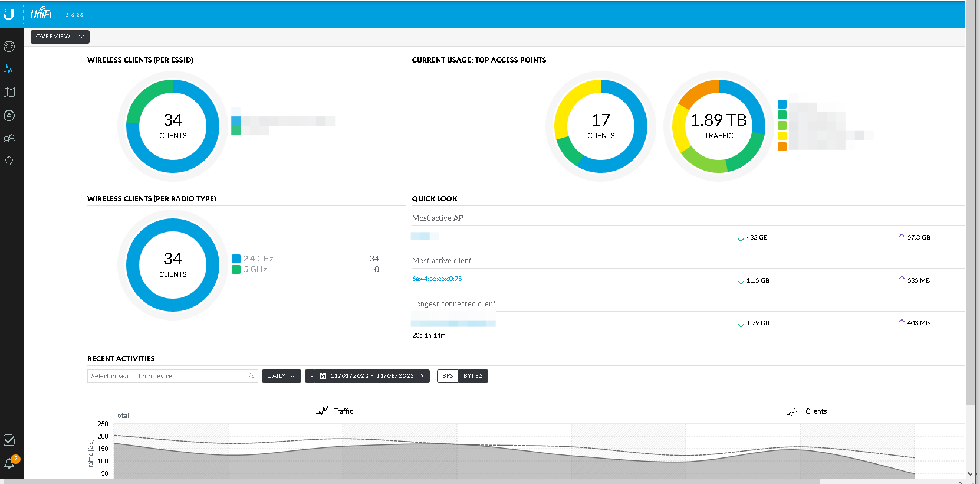Click the orange access point legend swatch
The height and width of the screenshot is (484, 980).
pyautogui.click(x=782, y=146)
